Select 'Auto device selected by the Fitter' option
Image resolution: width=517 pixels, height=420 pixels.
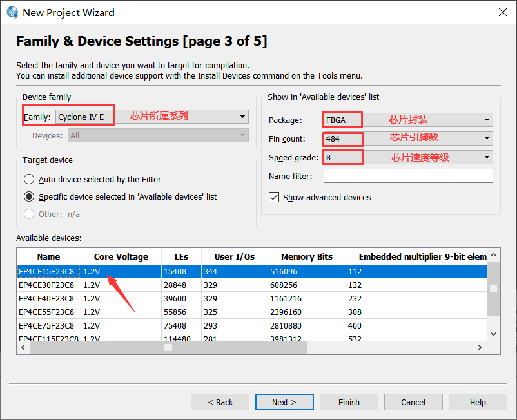point(29,180)
